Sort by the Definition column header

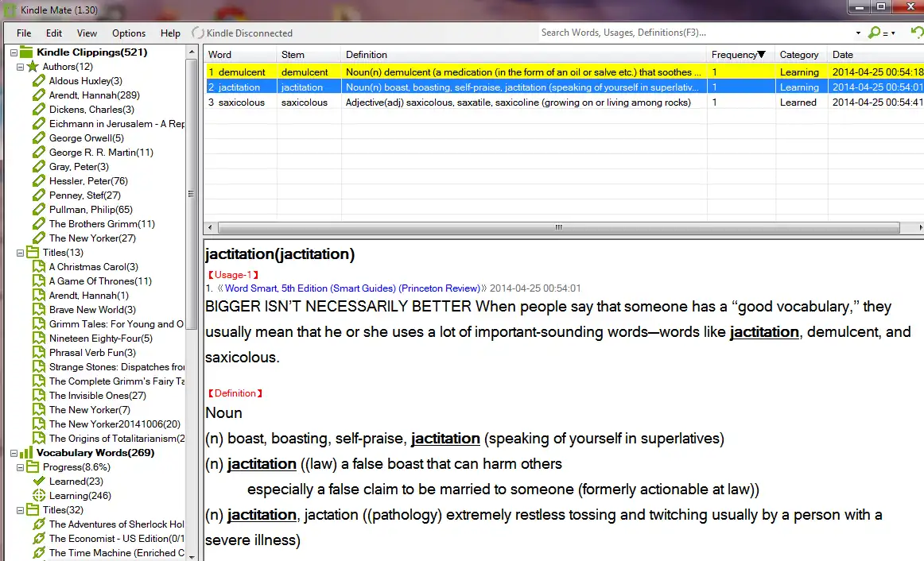(x=523, y=54)
